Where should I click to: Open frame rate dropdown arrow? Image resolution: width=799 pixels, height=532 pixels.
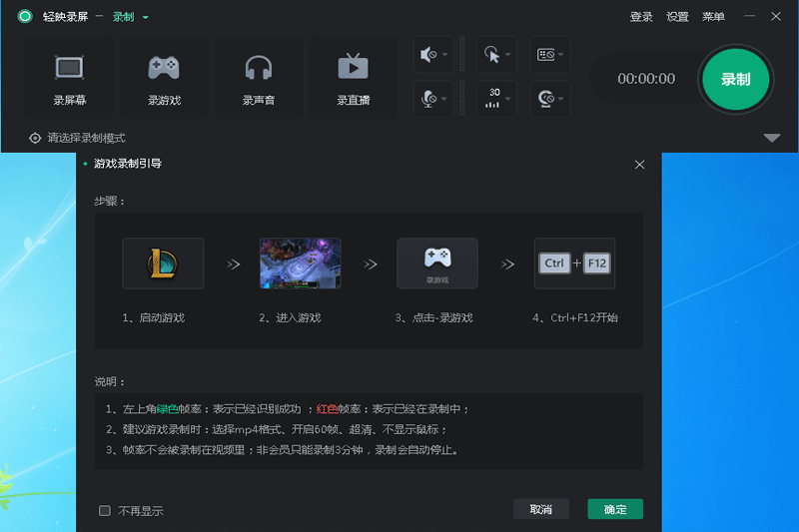pyautogui.click(x=508, y=99)
